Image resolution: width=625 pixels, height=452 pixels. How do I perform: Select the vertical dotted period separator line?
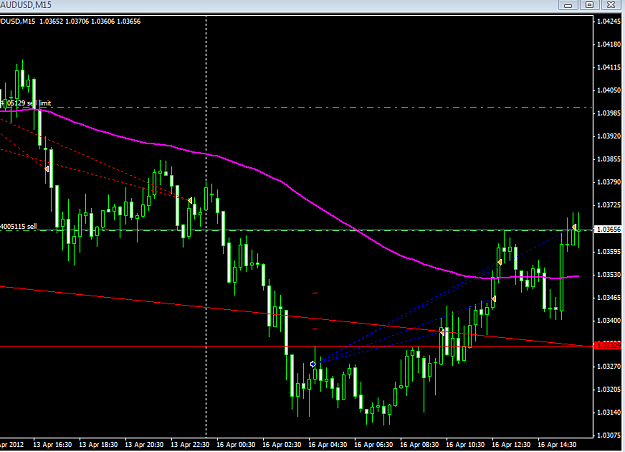click(x=206, y=226)
